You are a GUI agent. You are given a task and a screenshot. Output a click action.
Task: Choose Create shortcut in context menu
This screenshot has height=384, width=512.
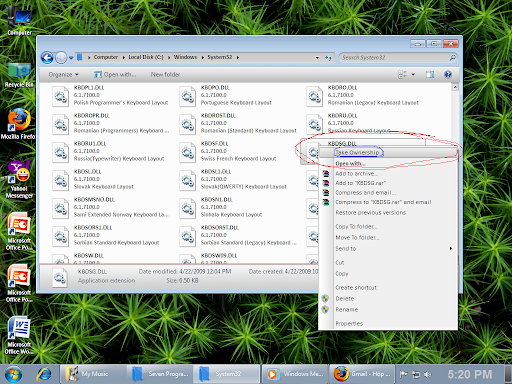388,288
